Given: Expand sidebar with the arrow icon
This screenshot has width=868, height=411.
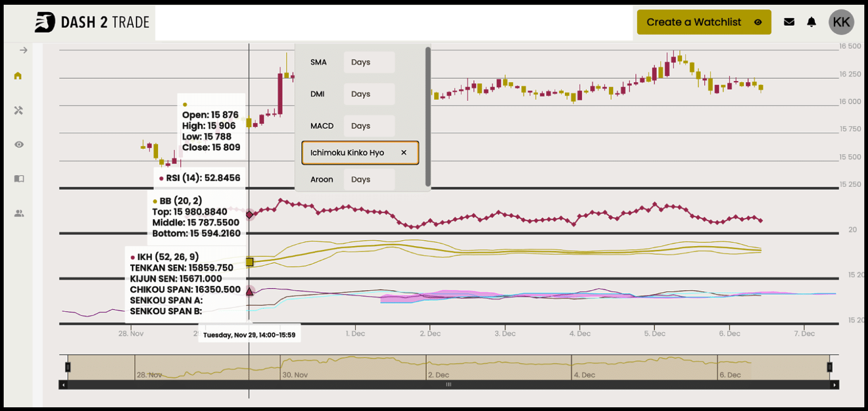Looking at the screenshot, I should click(23, 50).
